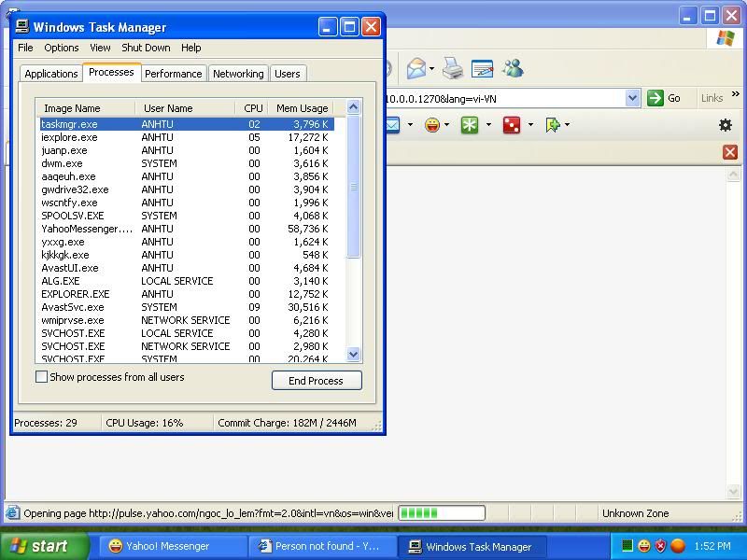Open the View menu in Task Manager
747x560 pixels.
pos(100,48)
